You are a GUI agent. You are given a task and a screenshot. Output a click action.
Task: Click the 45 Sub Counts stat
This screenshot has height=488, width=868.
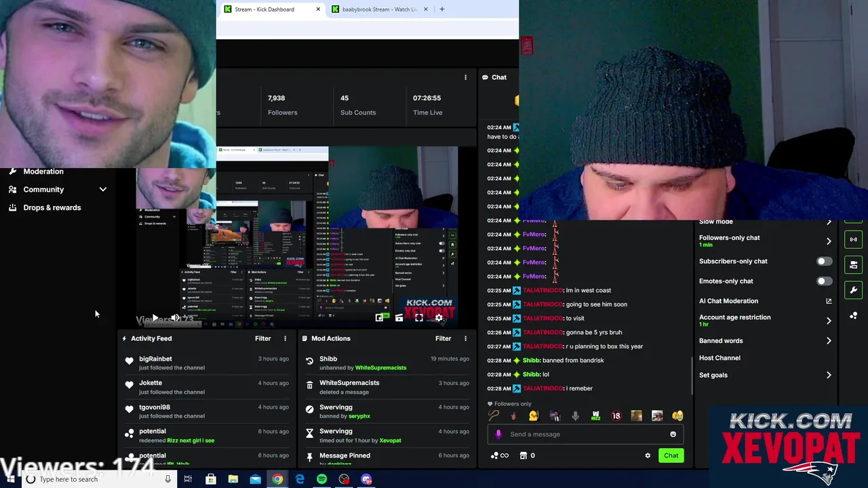pos(358,105)
